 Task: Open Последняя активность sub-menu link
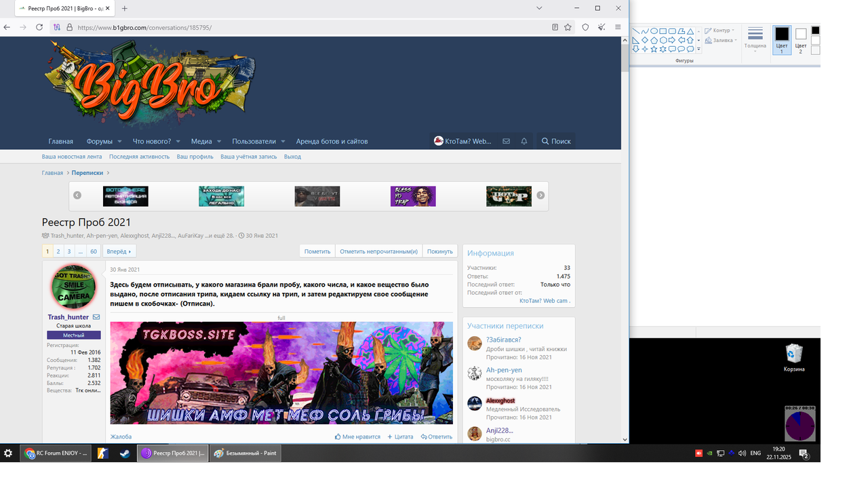click(x=140, y=157)
